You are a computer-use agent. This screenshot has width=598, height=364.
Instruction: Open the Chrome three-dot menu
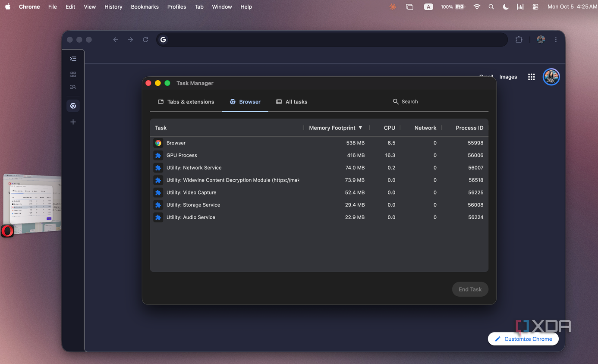pos(556,40)
